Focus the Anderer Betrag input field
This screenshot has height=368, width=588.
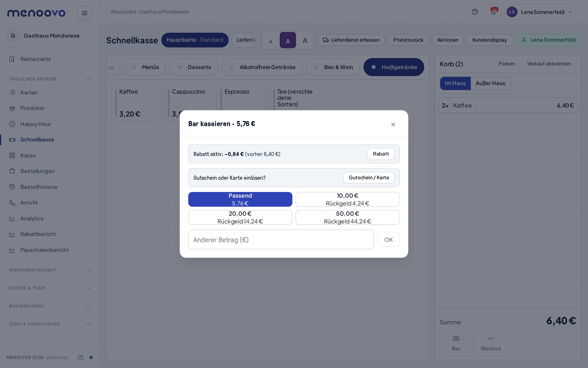pos(281,239)
